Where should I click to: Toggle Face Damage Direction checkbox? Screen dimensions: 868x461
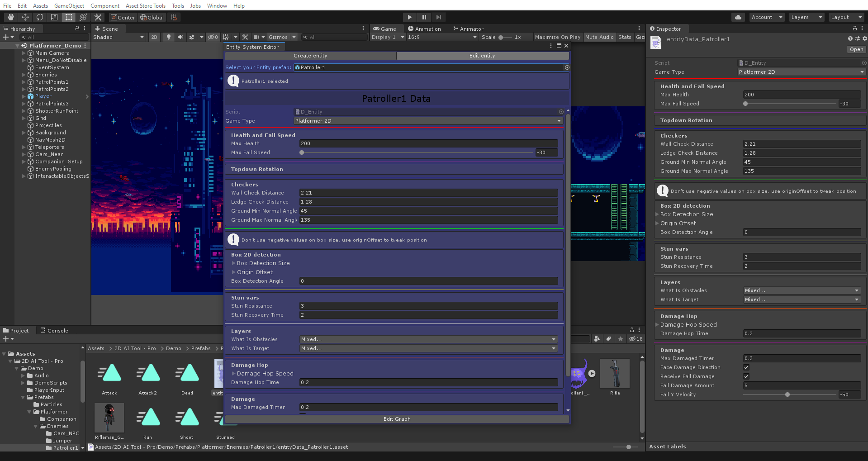[x=746, y=367]
